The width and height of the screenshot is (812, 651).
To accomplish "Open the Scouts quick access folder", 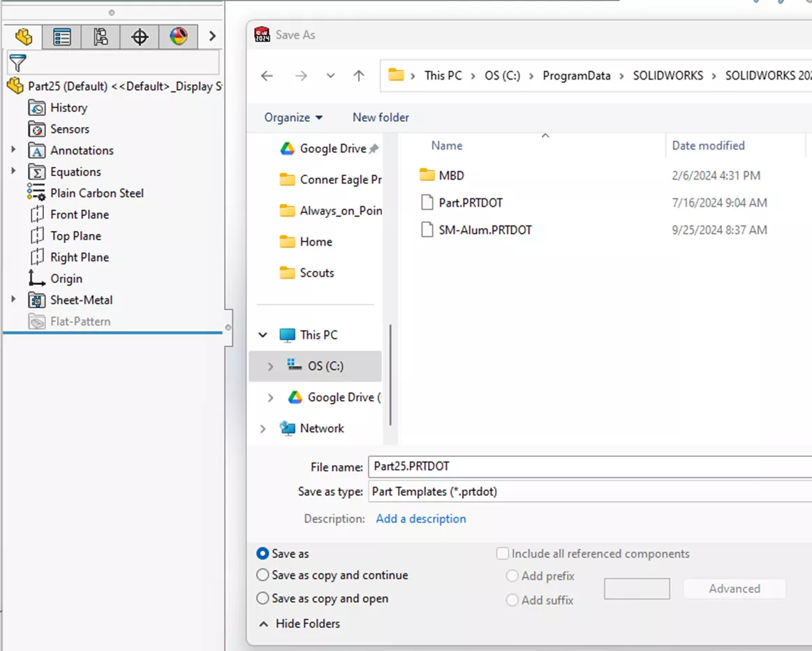I will (x=307, y=273).
